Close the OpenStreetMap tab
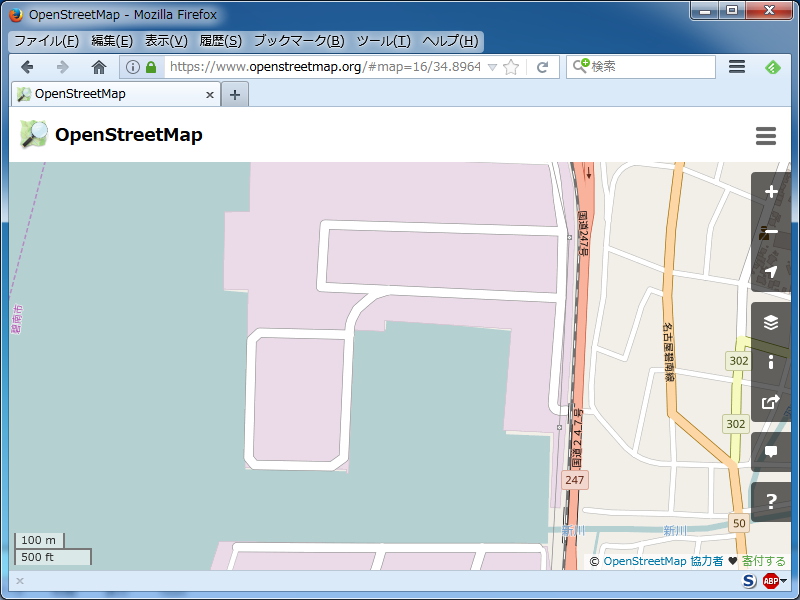Image resolution: width=800 pixels, height=600 pixels. point(209,94)
